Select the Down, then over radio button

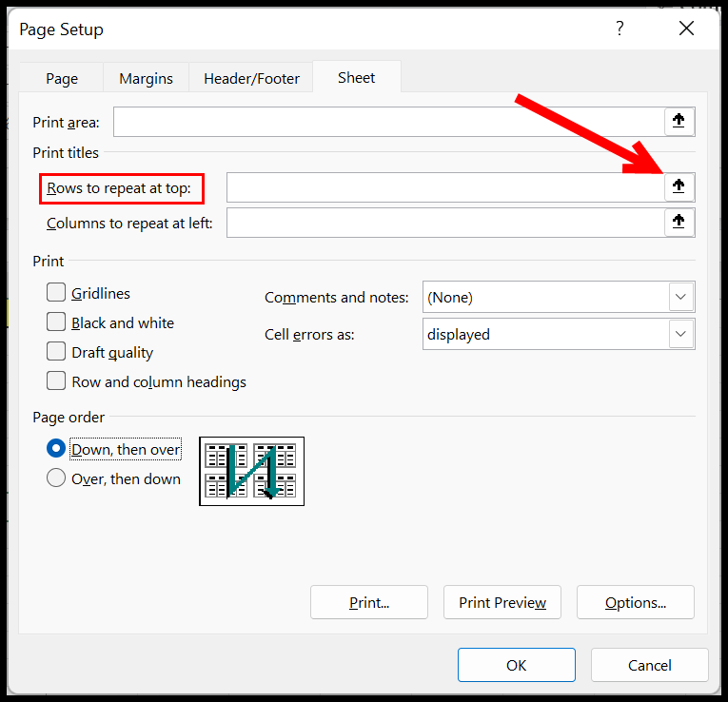point(56,449)
